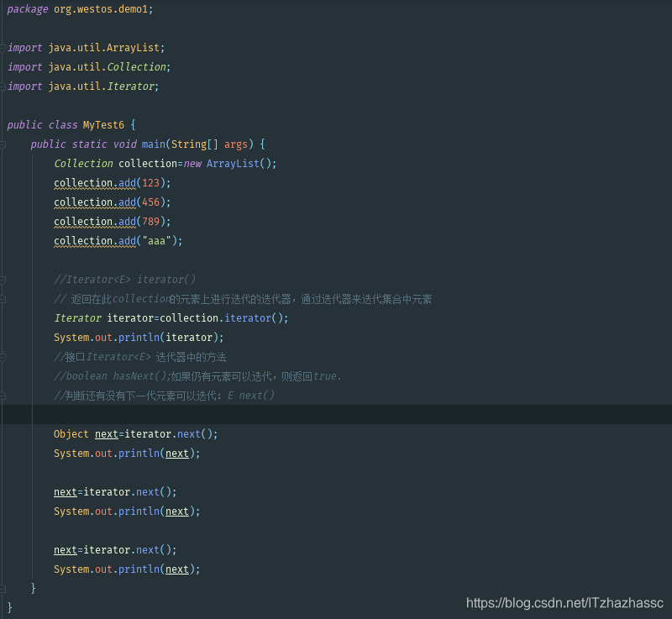Click the Iterator iterator=collection.iterator() line
This screenshot has width=672, height=619.
(171, 318)
